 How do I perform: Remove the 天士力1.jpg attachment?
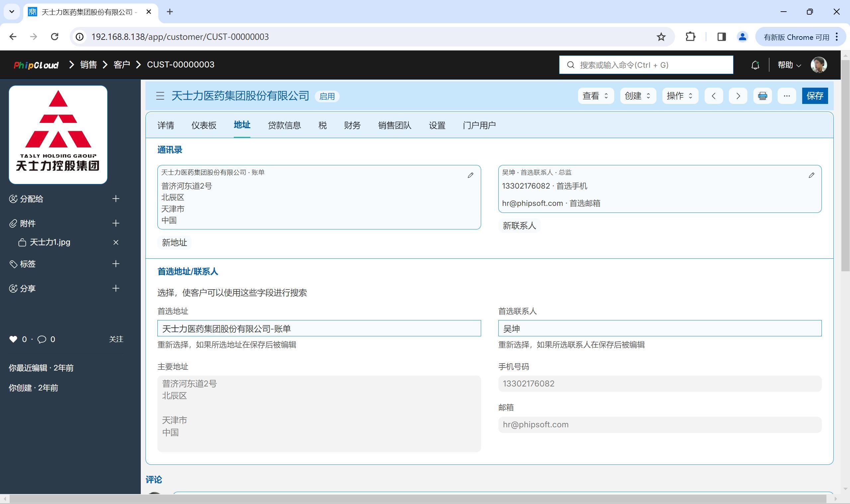click(x=116, y=242)
